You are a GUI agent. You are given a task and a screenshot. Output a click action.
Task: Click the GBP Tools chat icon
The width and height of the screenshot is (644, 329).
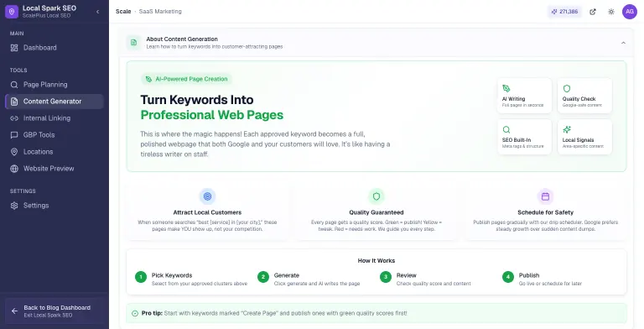14,135
